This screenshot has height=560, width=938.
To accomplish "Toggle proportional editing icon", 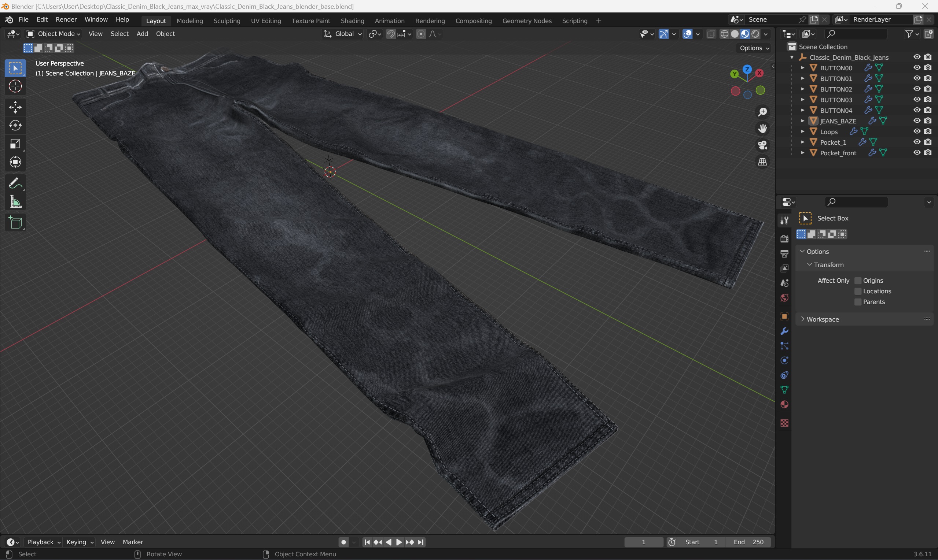I will (x=421, y=34).
